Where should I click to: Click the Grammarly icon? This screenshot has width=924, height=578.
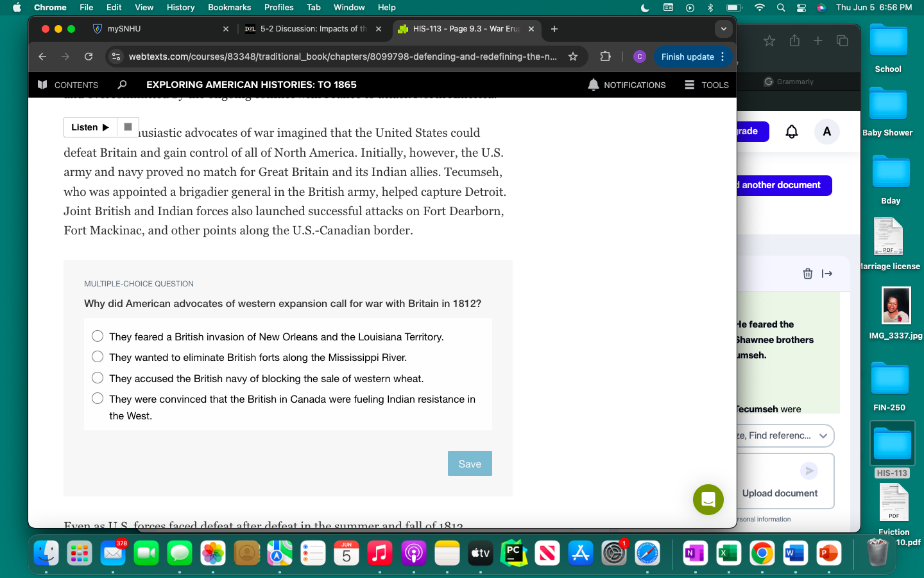click(x=767, y=82)
